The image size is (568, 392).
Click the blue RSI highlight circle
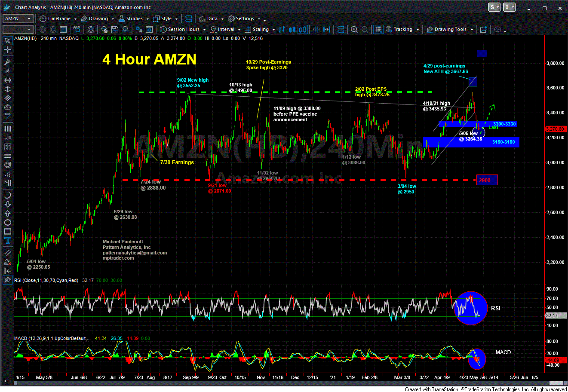471,308
